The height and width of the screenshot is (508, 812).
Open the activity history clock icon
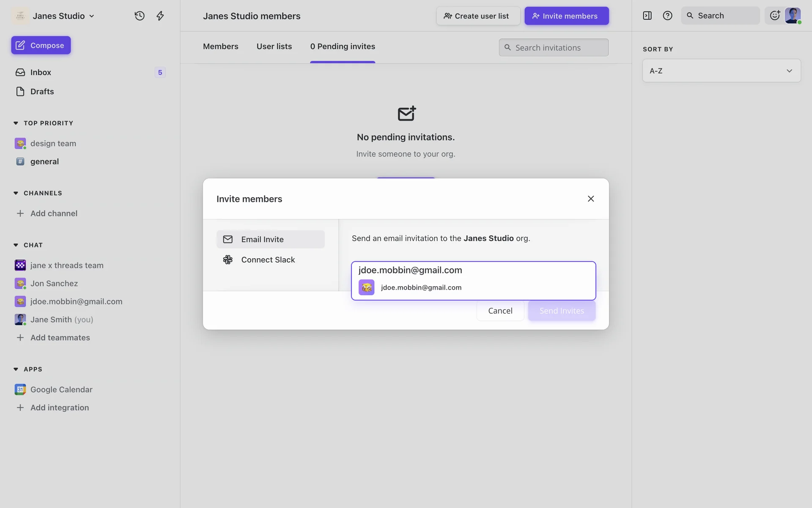click(140, 16)
